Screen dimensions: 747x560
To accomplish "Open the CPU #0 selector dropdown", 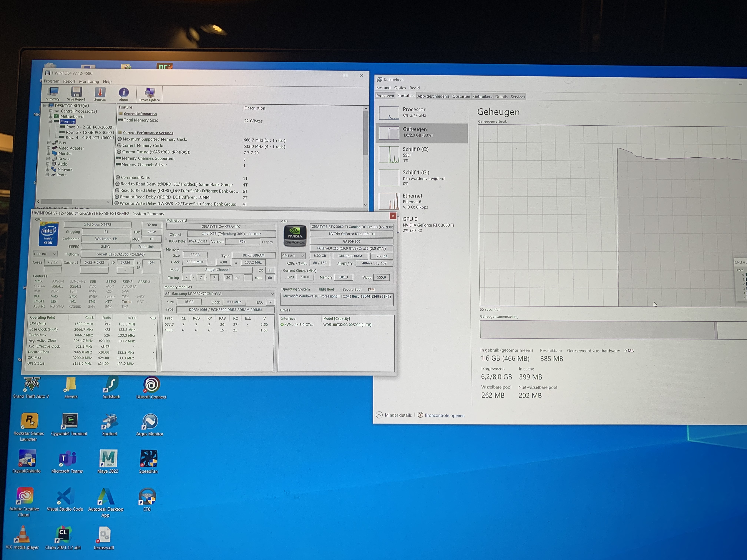I will 45,254.
